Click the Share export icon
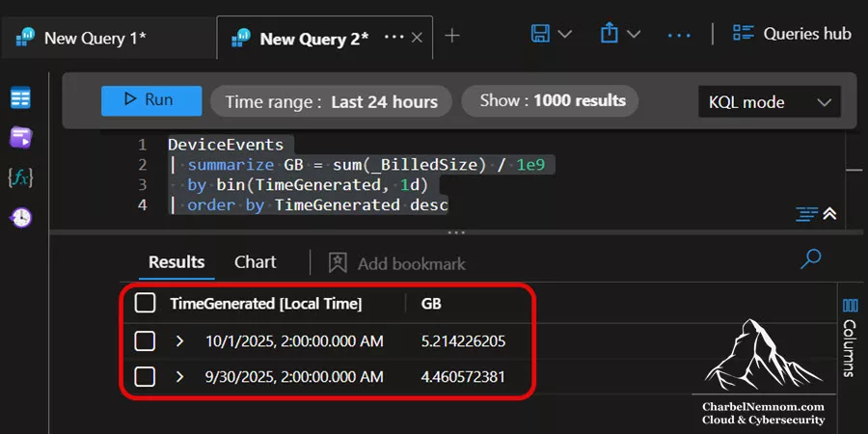 [609, 34]
